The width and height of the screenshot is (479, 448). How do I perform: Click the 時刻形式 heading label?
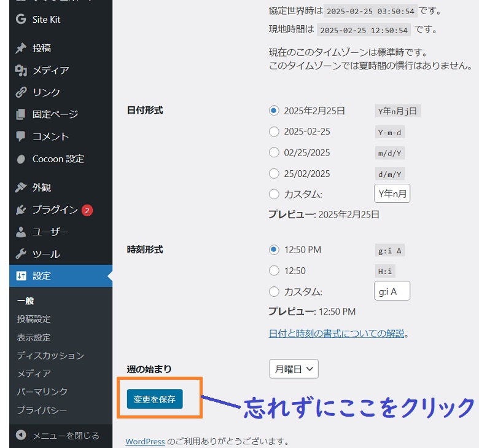coord(145,250)
